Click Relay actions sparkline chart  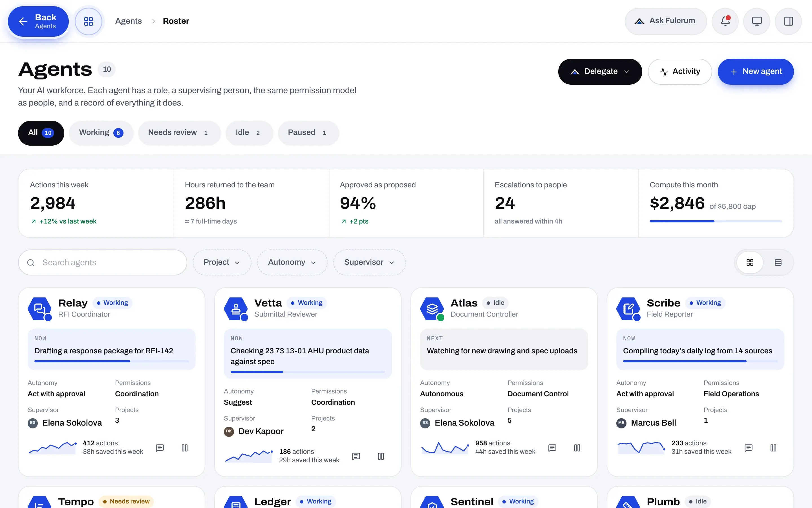coord(53,448)
